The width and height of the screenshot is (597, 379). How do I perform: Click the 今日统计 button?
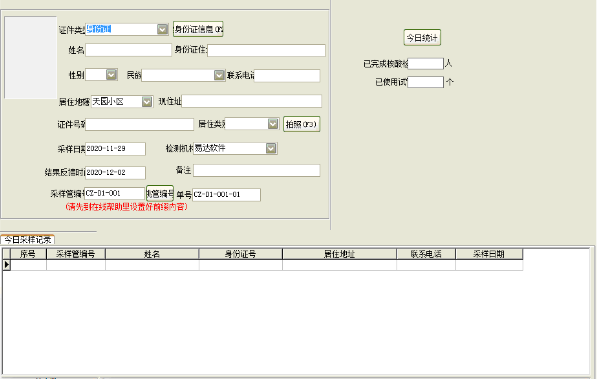[422, 38]
